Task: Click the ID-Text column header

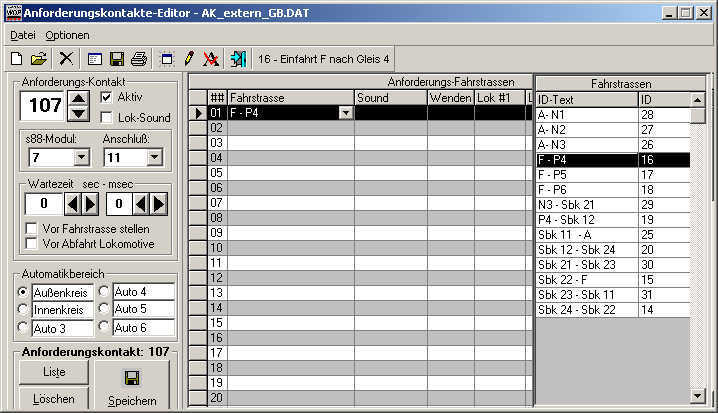Action: [x=587, y=99]
